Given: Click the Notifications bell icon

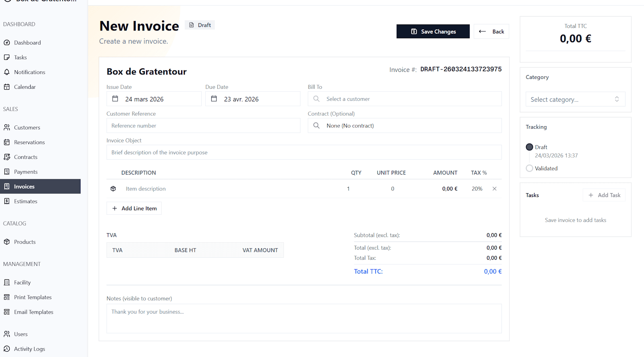Looking at the screenshot, I should [x=7, y=72].
